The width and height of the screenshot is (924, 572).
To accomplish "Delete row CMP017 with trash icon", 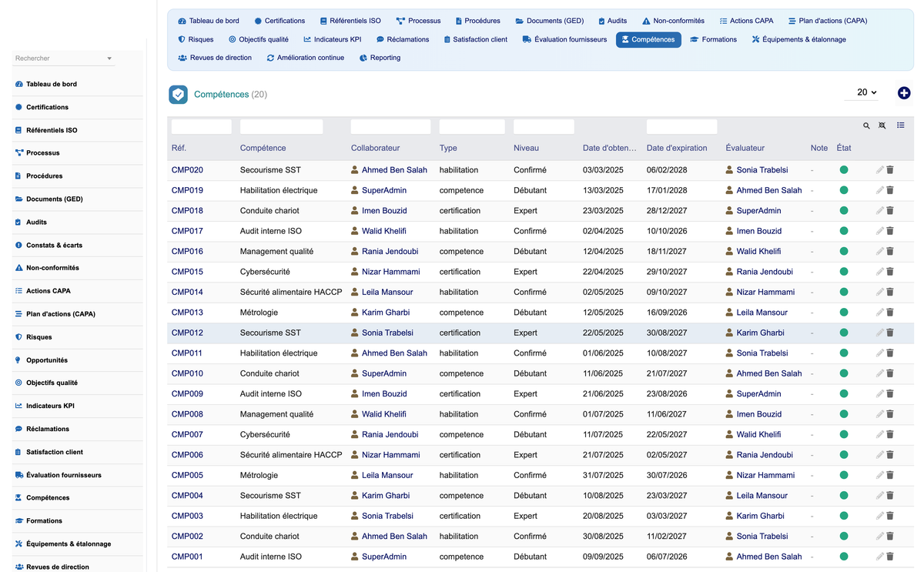I will pyautogui.click(x=890, y=231).
